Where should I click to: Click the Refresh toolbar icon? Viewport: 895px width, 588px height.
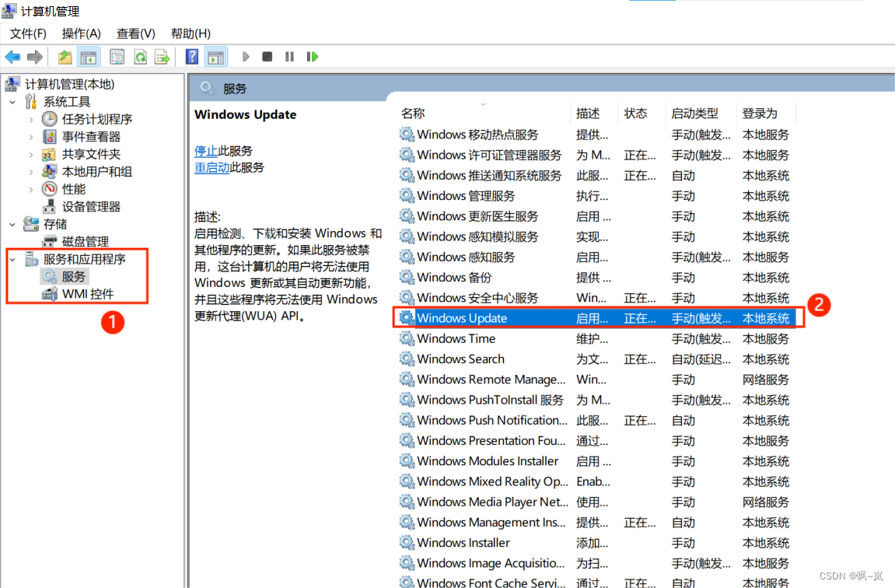(141, 57)
